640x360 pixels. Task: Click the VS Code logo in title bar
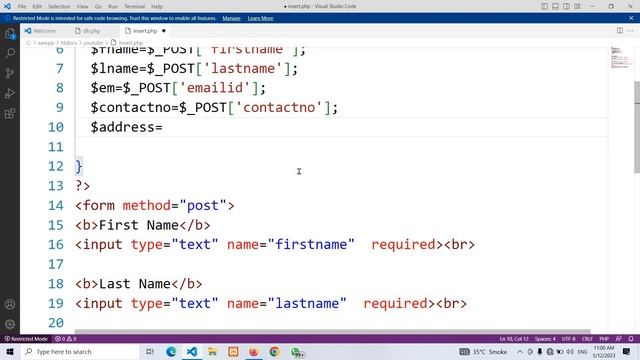[7, 6]
